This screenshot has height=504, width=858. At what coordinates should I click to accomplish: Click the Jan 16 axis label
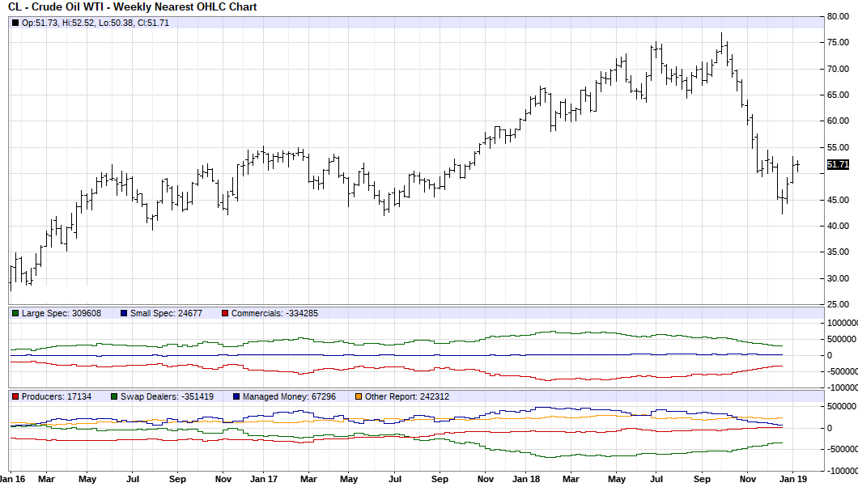(13, 479)
